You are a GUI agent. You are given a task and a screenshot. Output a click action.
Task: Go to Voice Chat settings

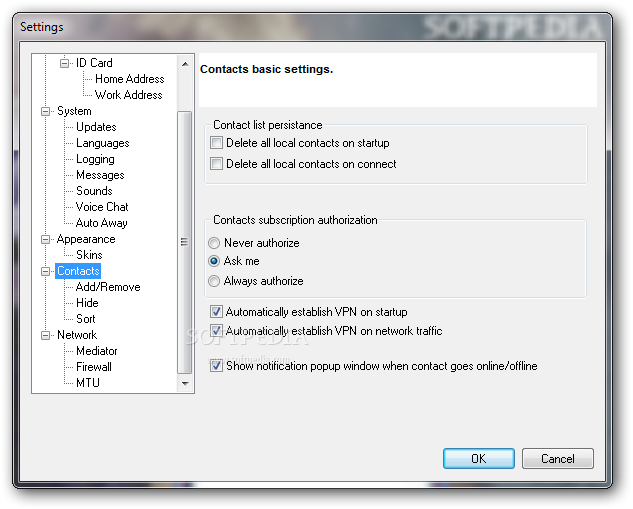[102, 207]
